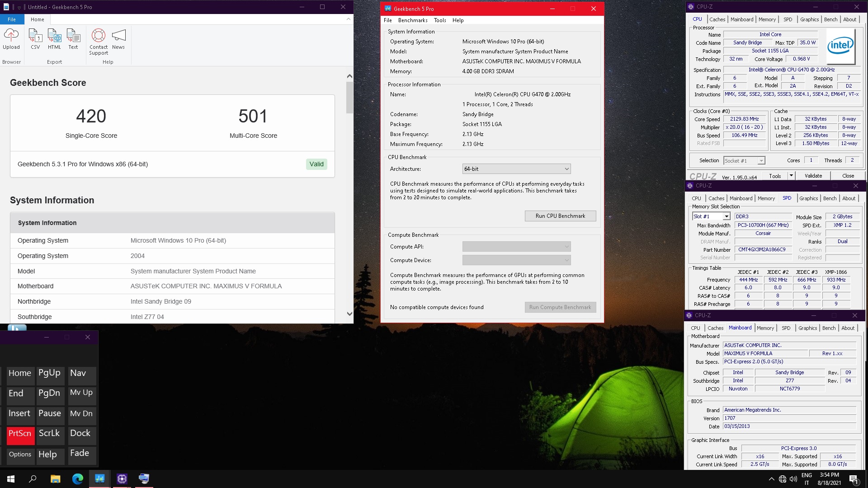
Task: Click Run CPU Benchmark button
Action: pos(560,216)
